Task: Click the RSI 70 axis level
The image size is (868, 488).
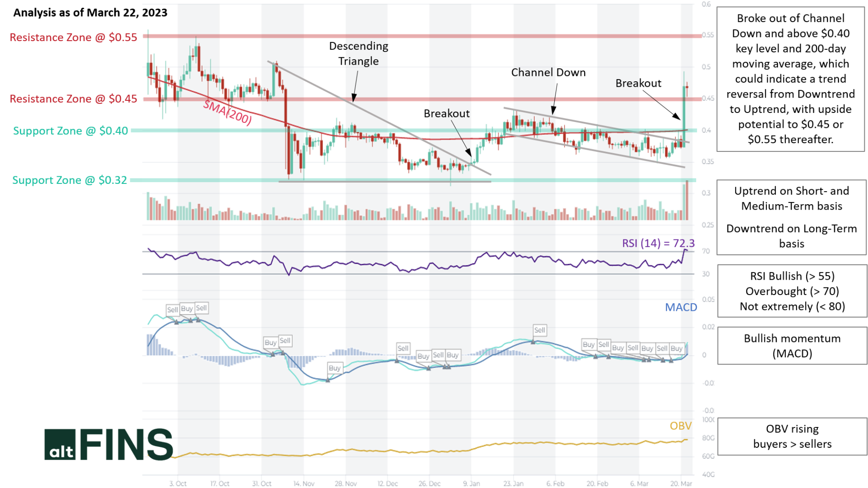Action: (706, 251)
